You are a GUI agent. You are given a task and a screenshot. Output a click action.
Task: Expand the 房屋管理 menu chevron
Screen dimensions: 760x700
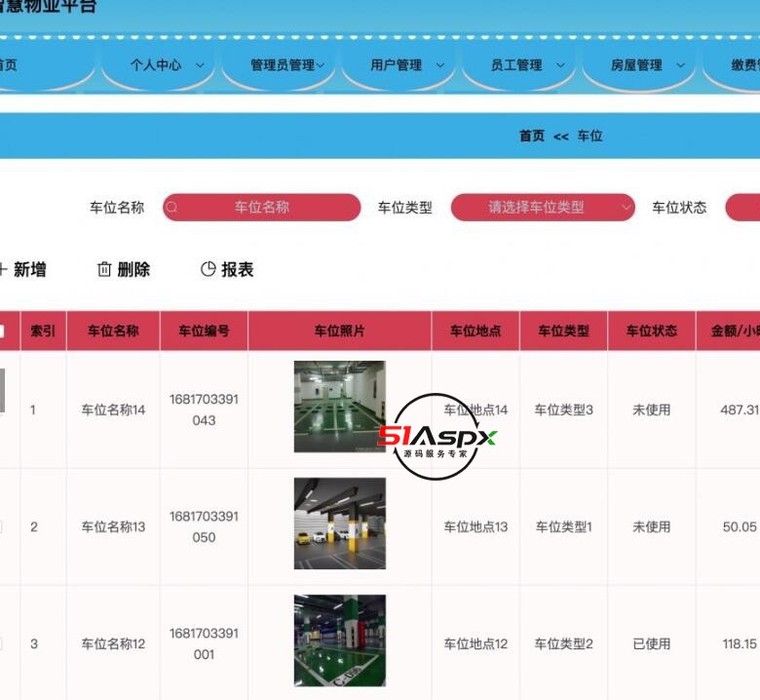pyautogui.click(x=680, y=65)
